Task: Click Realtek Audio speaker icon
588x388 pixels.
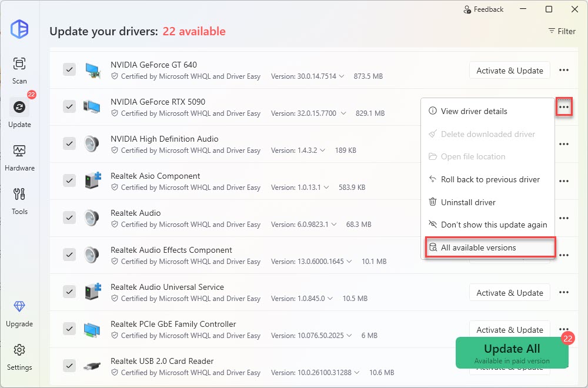Action: (92, 218)
